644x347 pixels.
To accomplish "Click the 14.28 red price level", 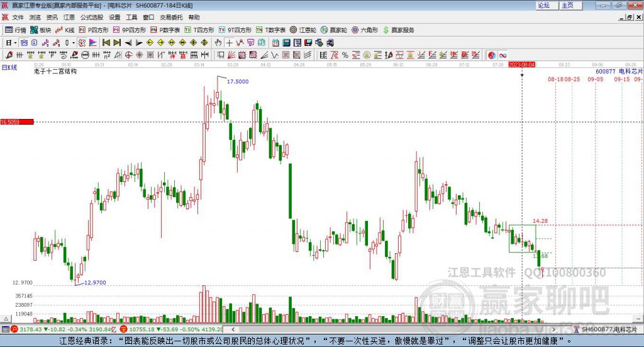I will coord(540,221).
